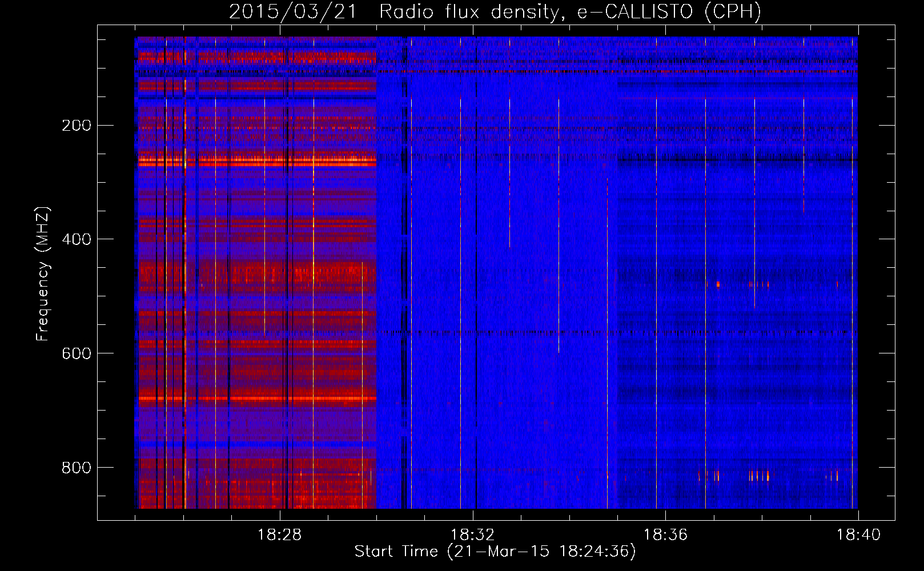Screen dimensions: 924x571
Task: Click the 800 frequency tick label
Action: tap(77, 468)
